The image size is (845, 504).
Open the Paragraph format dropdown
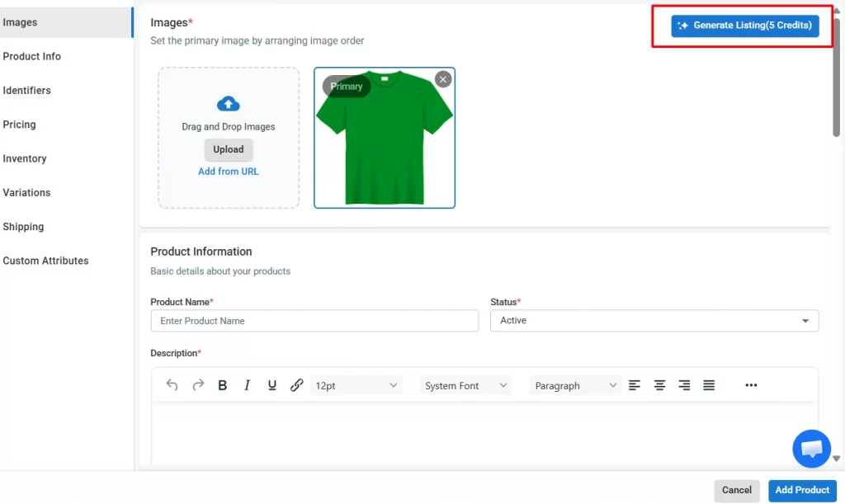575,385
